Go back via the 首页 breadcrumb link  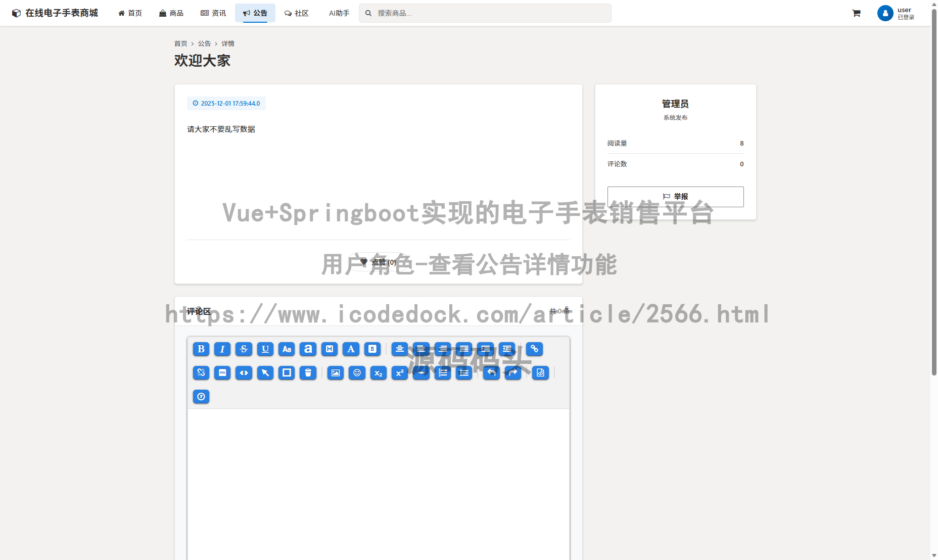tap(180, 43)
